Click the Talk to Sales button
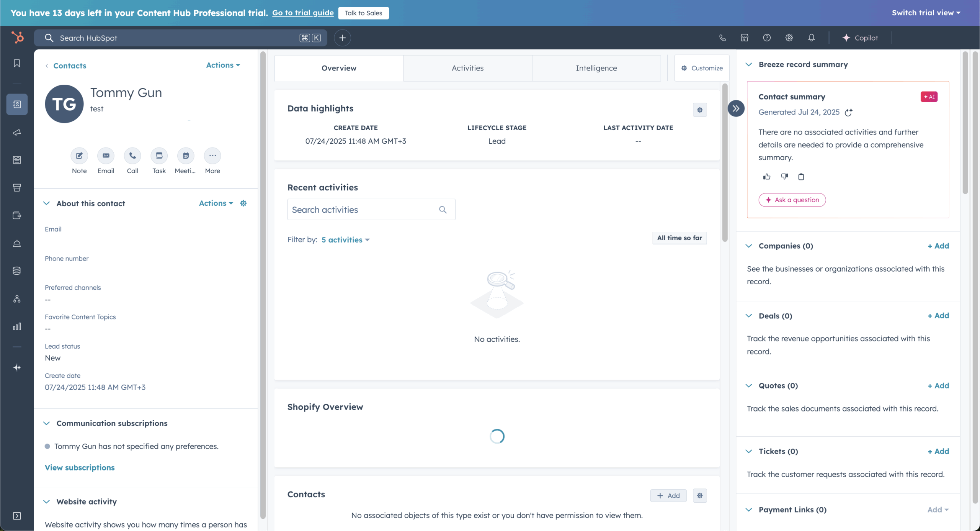The width and height of the screenshot is (980, 531). pyautogui.click(x=363, y=13)
